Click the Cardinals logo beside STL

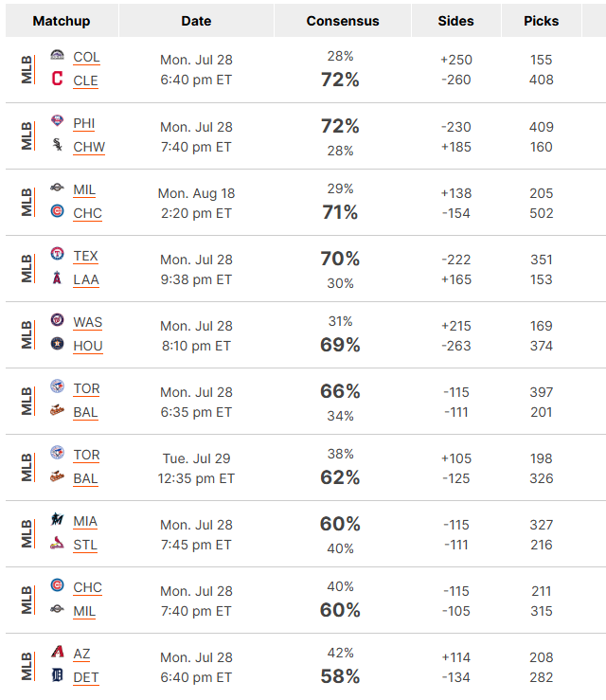[x=57, y=543]
